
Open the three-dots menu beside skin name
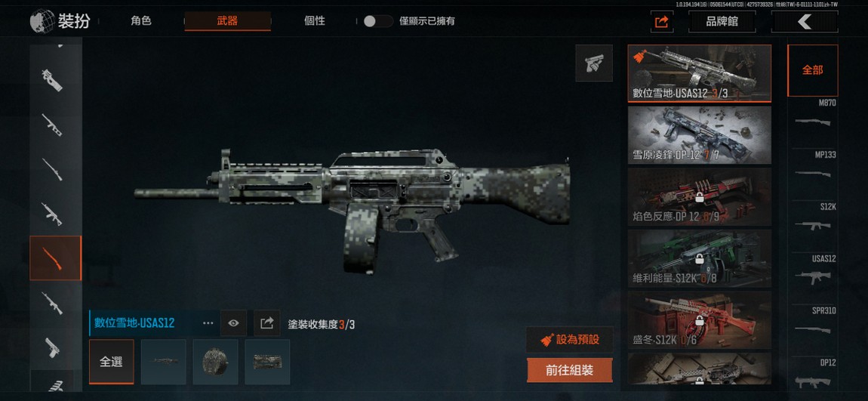(x=208, y=323)
